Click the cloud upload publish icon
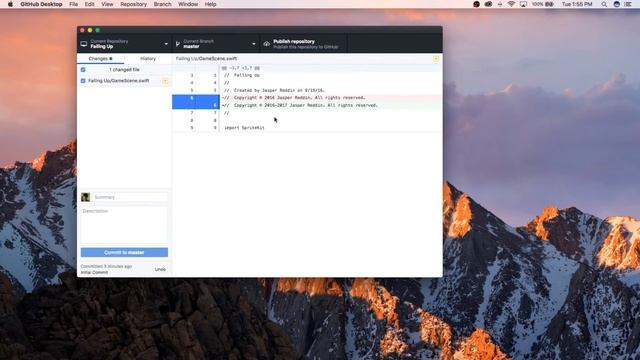Viewport: 640px width, 360px height. [267, 44]
